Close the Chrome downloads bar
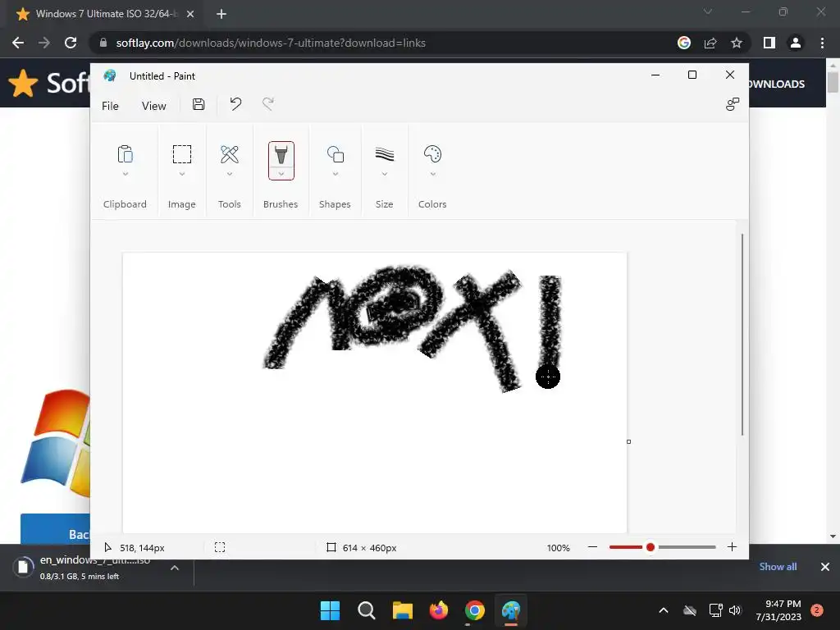This screenshot has width=840, height=630. coord(825,567)
